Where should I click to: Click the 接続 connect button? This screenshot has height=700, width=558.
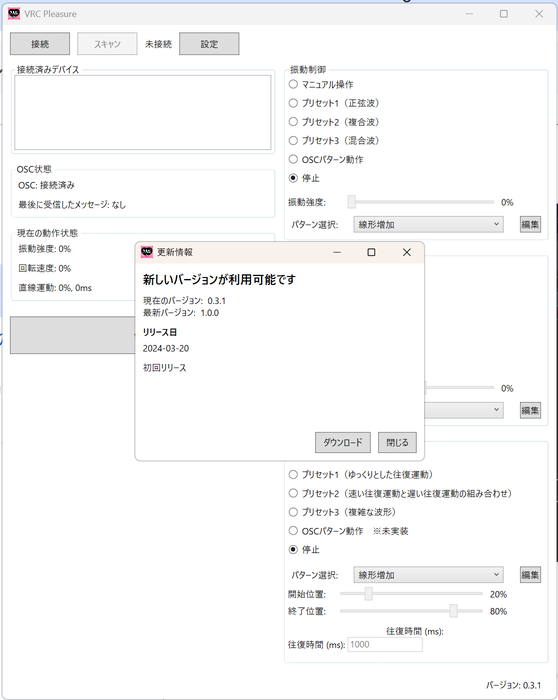pos(40,44)
